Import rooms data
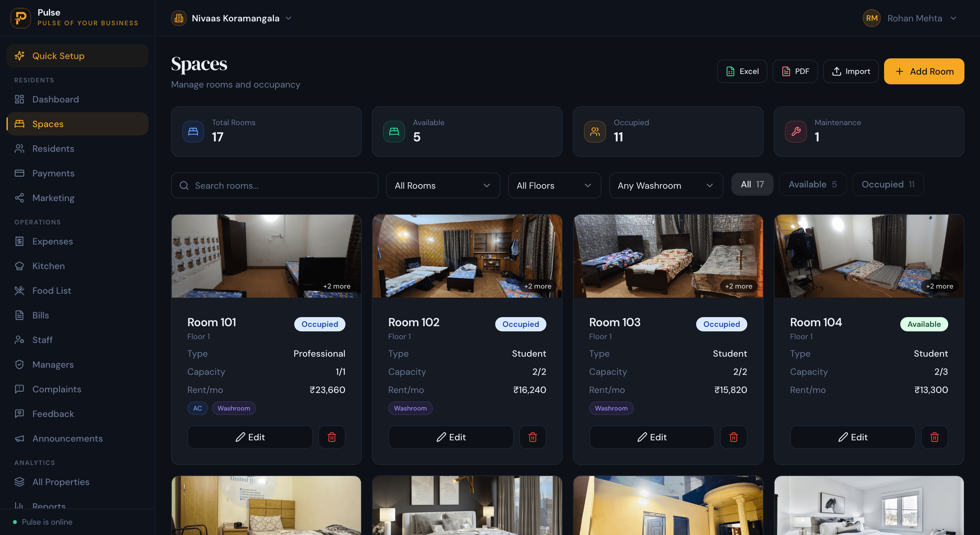980x535 pixels. (851, 71)
